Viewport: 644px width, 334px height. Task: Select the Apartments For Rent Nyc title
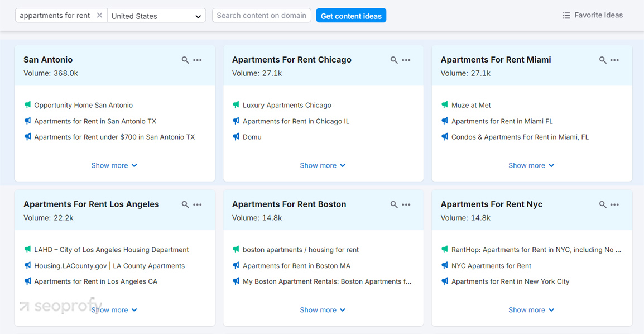pos(492,204)
